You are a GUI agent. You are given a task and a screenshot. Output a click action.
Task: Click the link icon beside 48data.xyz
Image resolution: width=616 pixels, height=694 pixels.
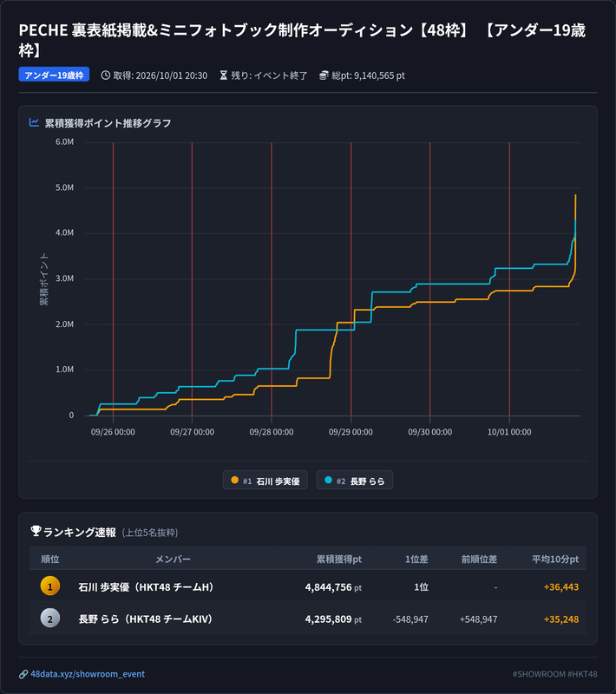pyautogui.click(x=23, y=674)
